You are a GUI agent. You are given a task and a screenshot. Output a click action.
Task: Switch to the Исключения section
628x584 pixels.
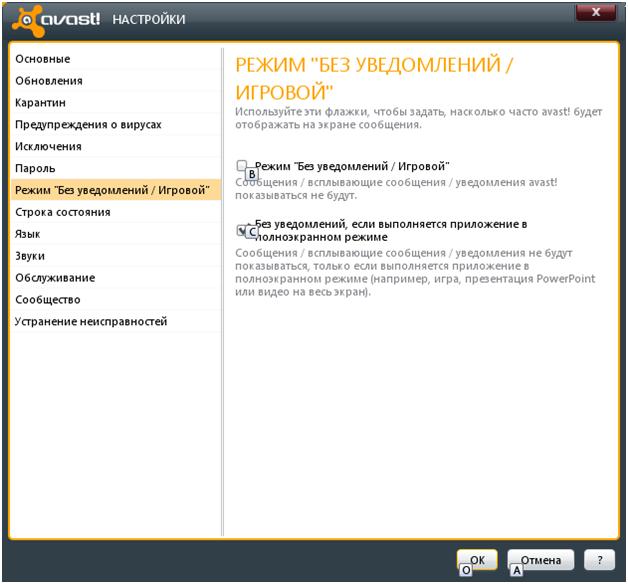coord(116,146)
